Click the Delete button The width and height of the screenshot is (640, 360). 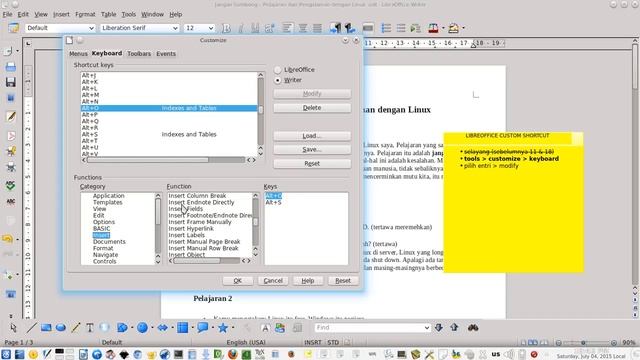point(312,108)
